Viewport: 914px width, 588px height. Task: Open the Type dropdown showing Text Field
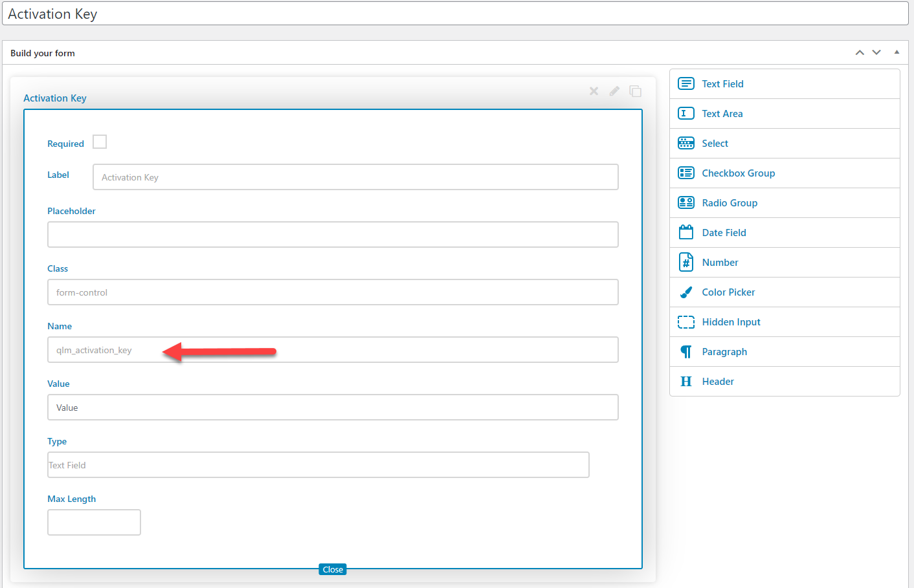point(318,464)
